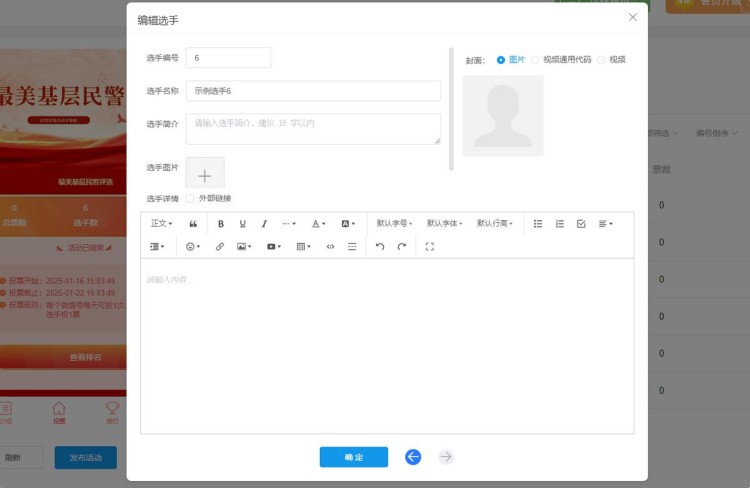Toggle fullscreen mode for the editor

430,246
